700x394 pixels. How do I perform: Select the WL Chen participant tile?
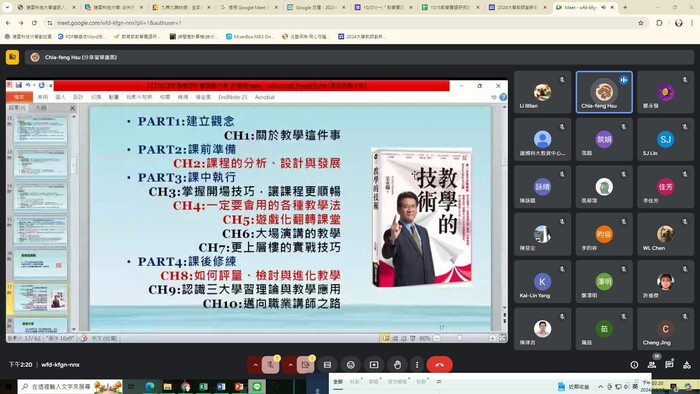[666, 234]
